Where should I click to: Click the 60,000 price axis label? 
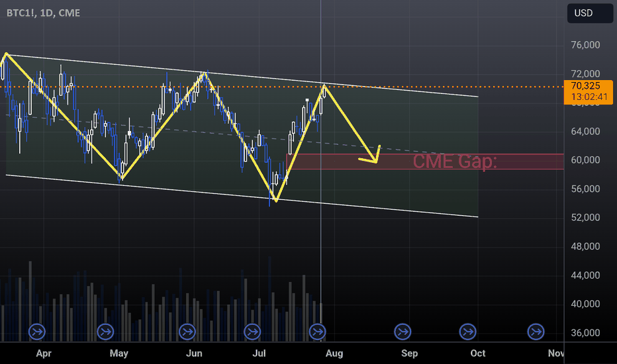[x=585, y=160]
